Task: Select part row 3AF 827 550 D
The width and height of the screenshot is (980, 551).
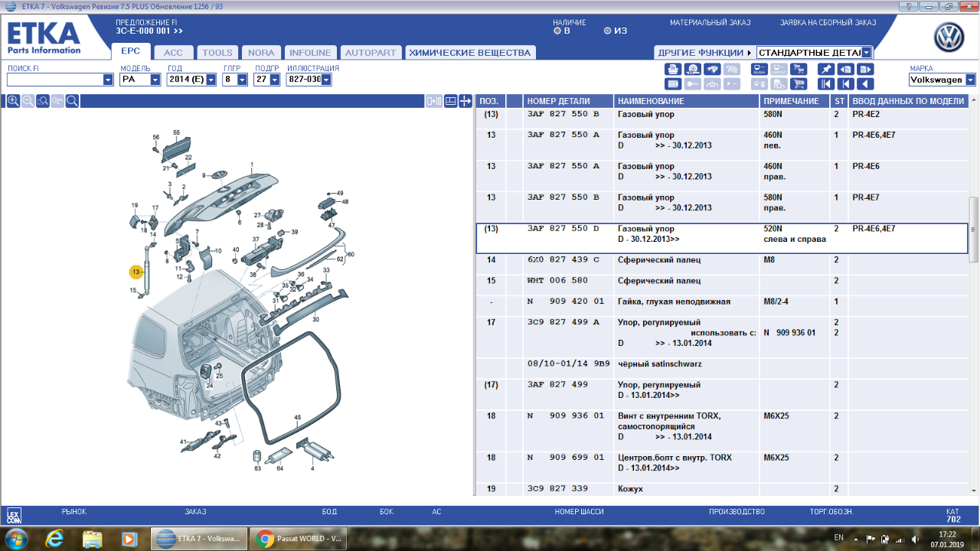Action: pyautogui.click(x=721, y=238)
